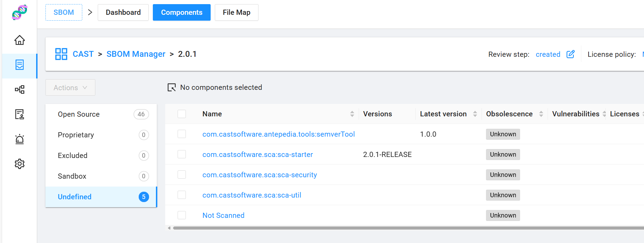The image size is (644, 243).
Task: Sort by Vulnerabilities column arrows
Action: pyautogui.click(x=604, y=114)
